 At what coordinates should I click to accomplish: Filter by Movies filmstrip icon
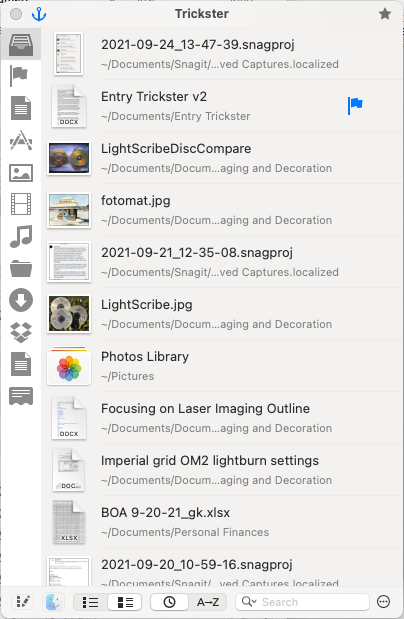(21, 204)
